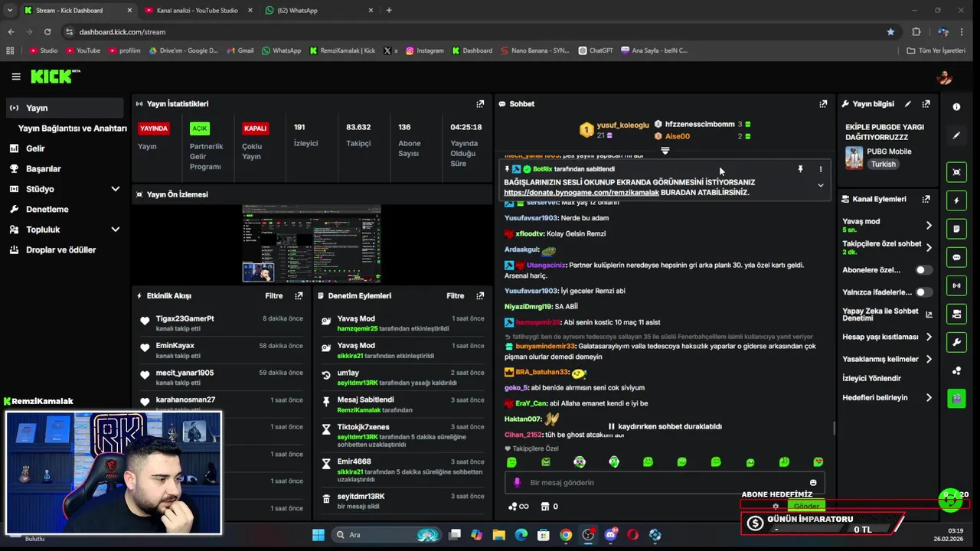Click İzleyici Yönlendir
Image resolution: width=980 pixels, height=551 pixels.
pos(871,379)
